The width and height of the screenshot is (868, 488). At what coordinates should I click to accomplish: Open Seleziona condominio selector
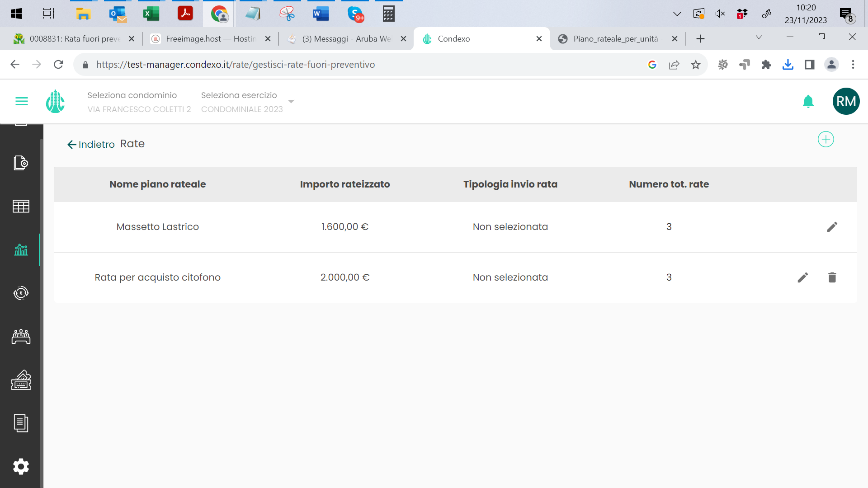click(139, 102)
